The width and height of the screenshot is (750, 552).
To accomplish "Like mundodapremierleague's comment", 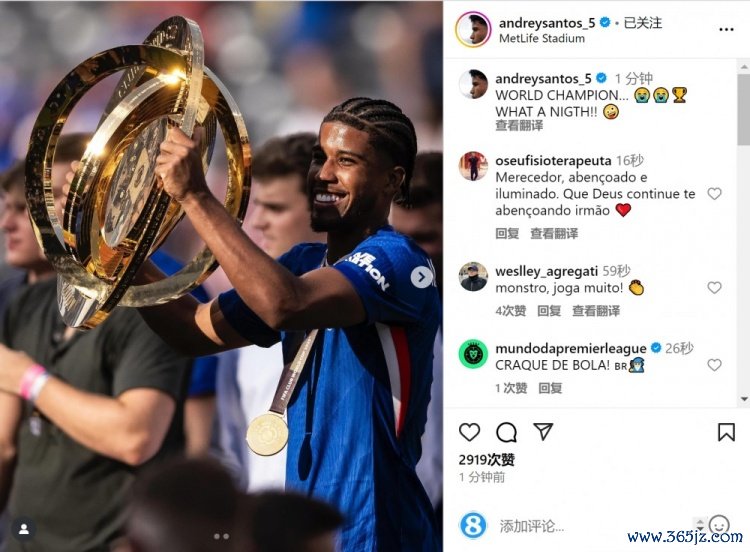I will coord(714,365).
